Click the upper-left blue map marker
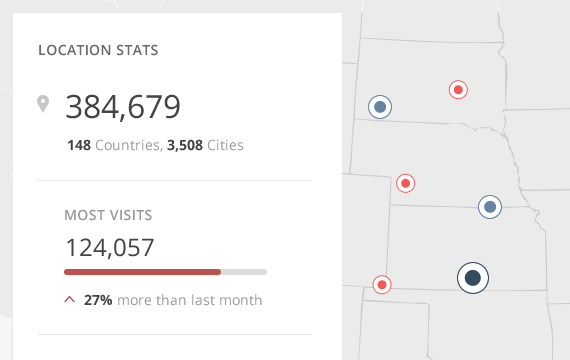The width and height of the screenshot is (570, 360). point(380,107)
